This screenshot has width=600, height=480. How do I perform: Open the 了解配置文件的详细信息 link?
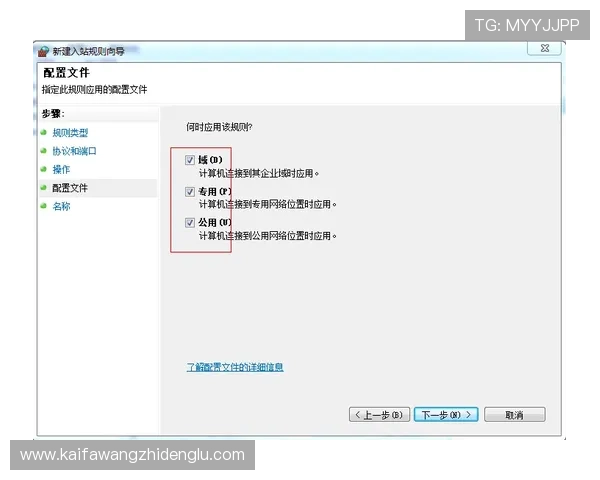[235, 367]
